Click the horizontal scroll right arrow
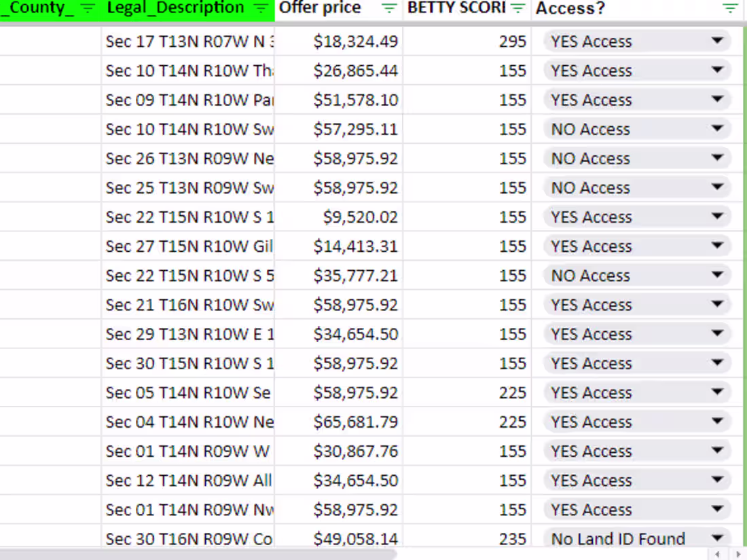Image resolution: width=747 pixels, height=560 pixels. click(737, 554)
